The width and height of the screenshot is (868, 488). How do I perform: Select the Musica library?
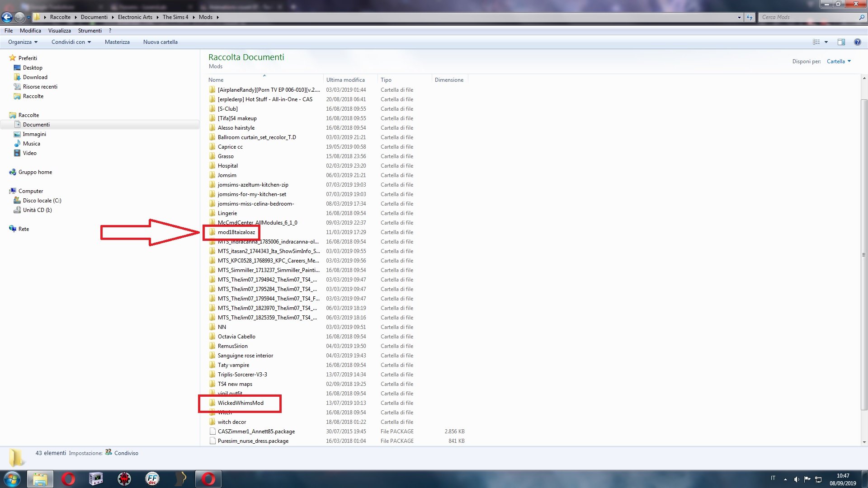31,144
